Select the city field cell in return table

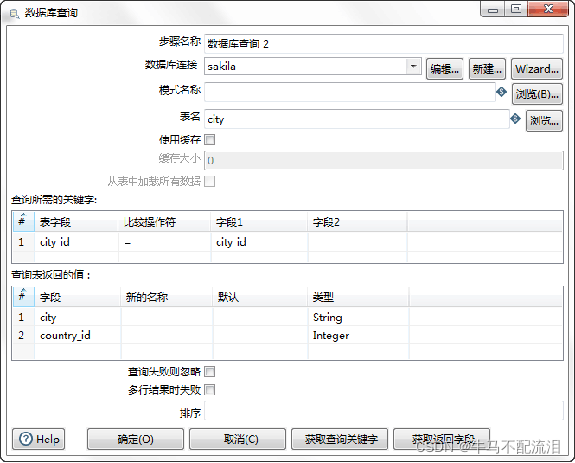[78, 317]
